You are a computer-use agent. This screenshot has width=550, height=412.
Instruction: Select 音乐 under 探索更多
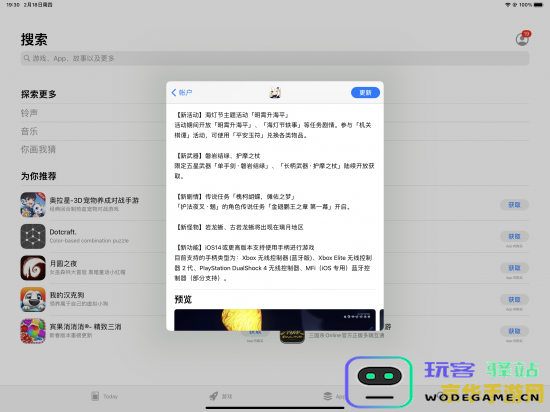point(29,131)
